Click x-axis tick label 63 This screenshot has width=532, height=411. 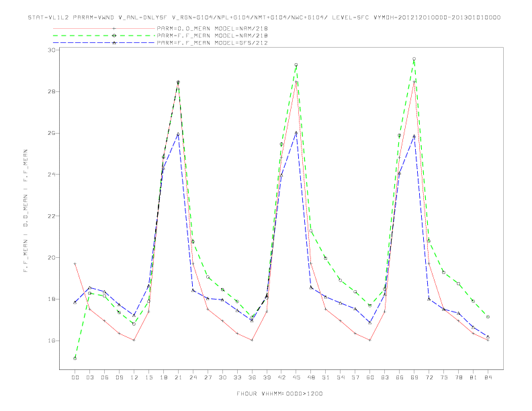tap(385, 377)
